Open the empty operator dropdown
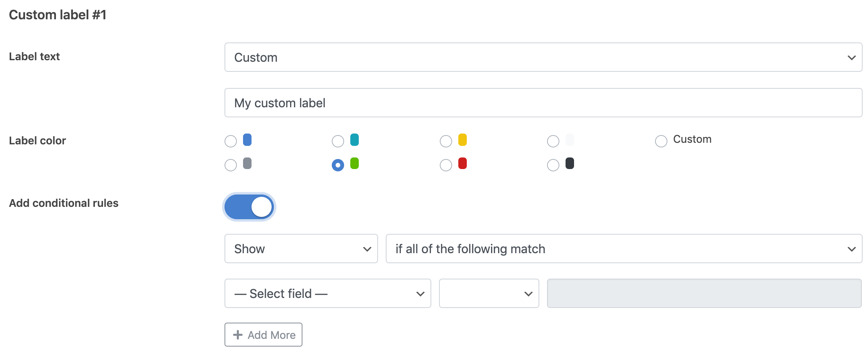The height and width of the screenshot is (362, 868). tap(489, 293)
